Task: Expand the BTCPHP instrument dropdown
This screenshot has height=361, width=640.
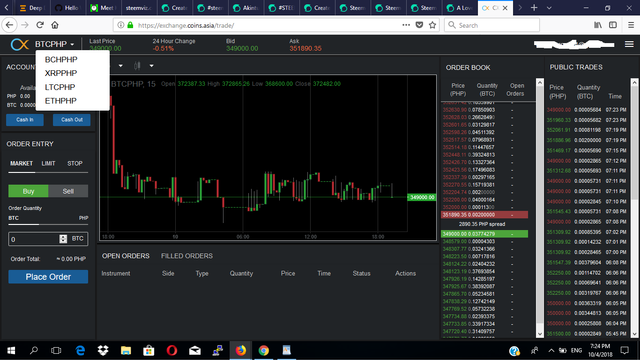Action: click(x=54, y=44)
